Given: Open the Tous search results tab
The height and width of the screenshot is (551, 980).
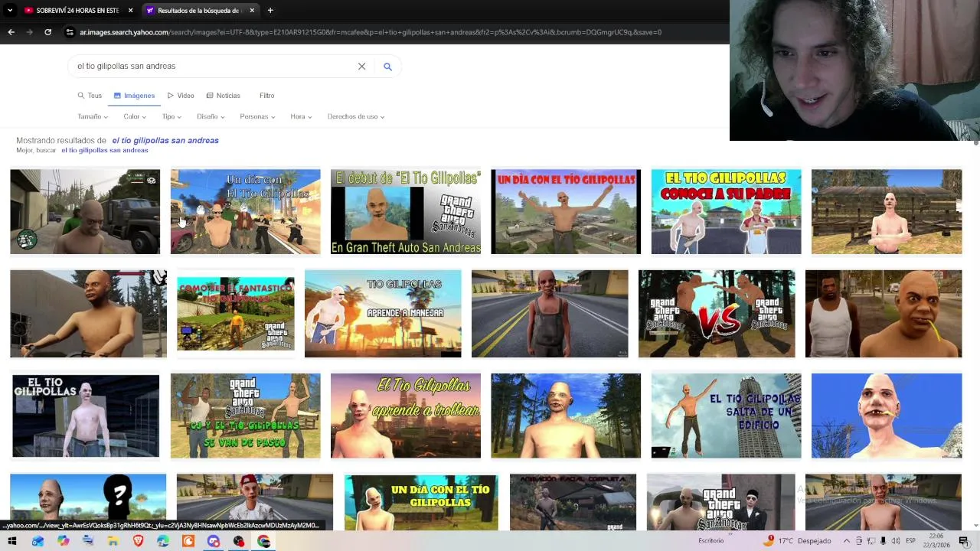Looking at the screenshot, I should [x=90, y=96].
